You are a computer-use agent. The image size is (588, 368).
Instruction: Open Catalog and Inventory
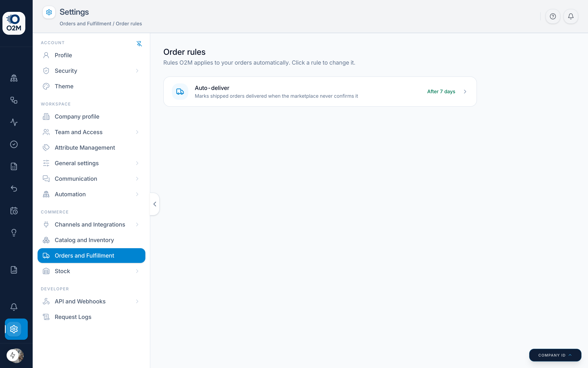click(x=91, y=240)
